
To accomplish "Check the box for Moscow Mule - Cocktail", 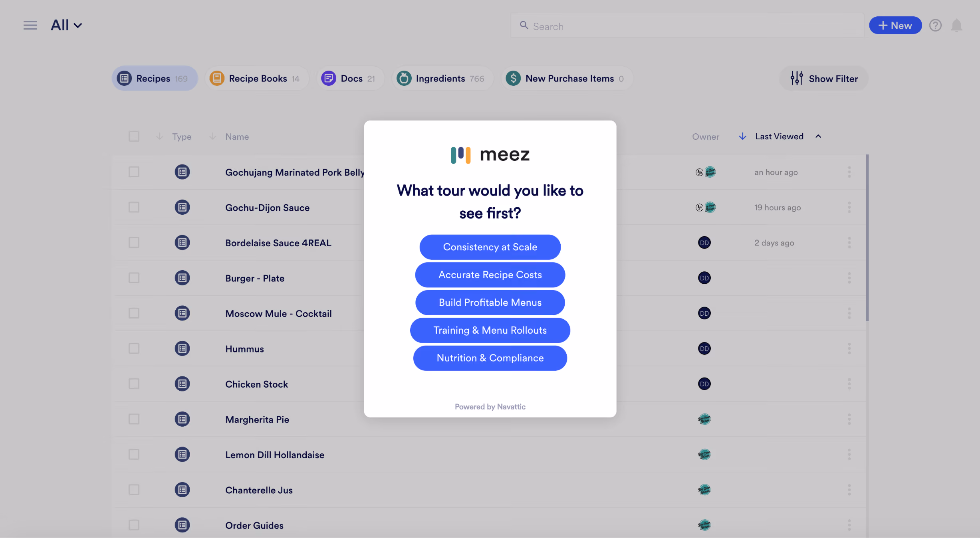I will (x=134, y=313).
